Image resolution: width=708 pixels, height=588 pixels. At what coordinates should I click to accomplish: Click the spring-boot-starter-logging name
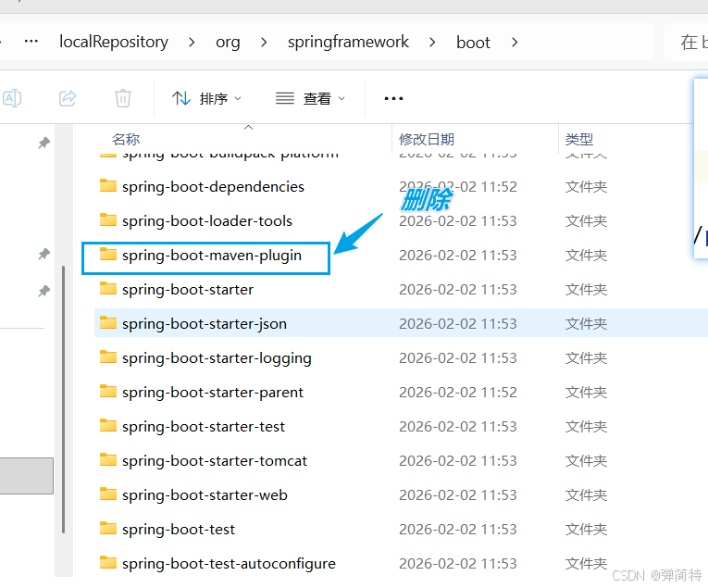217,358
